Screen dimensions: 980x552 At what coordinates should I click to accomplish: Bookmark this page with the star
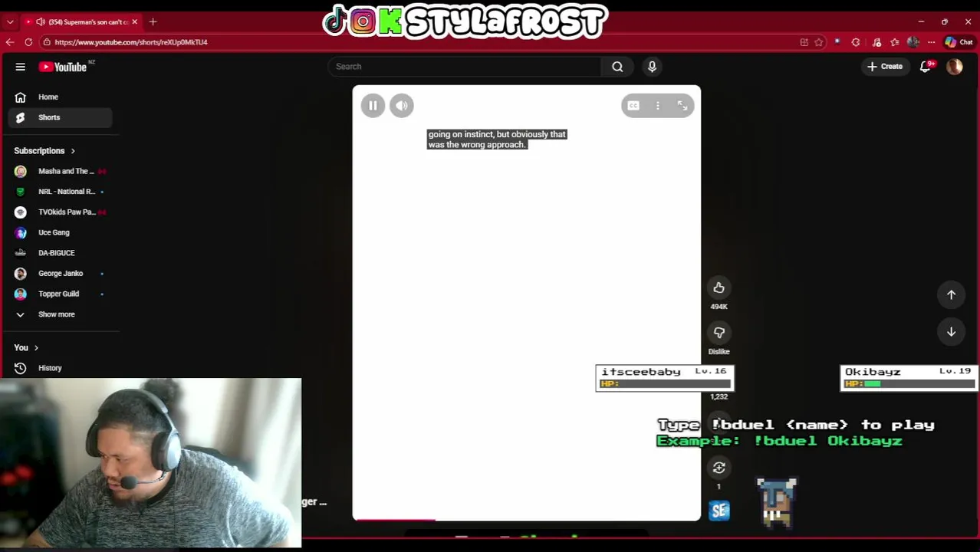819,42
